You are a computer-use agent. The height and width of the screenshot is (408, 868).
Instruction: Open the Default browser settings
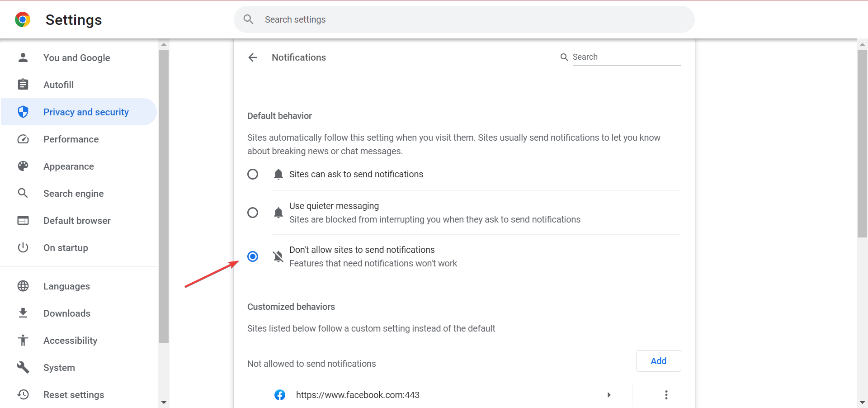(x=77, y=220)
